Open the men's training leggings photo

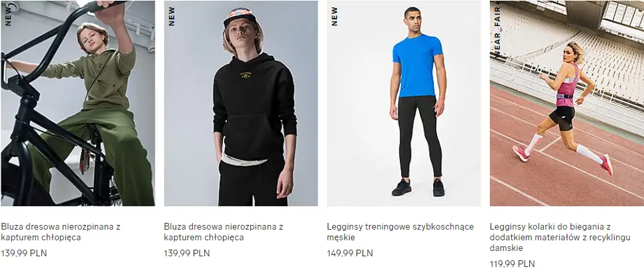coord(404,103)
